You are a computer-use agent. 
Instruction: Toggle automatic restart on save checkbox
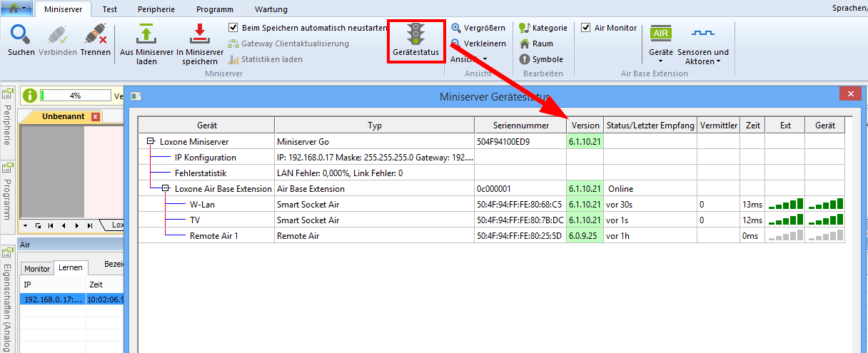click(x=233, y=28)
